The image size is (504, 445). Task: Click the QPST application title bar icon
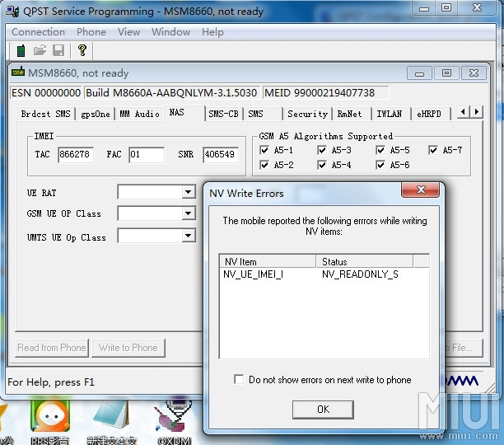click(x=12, y=12)
